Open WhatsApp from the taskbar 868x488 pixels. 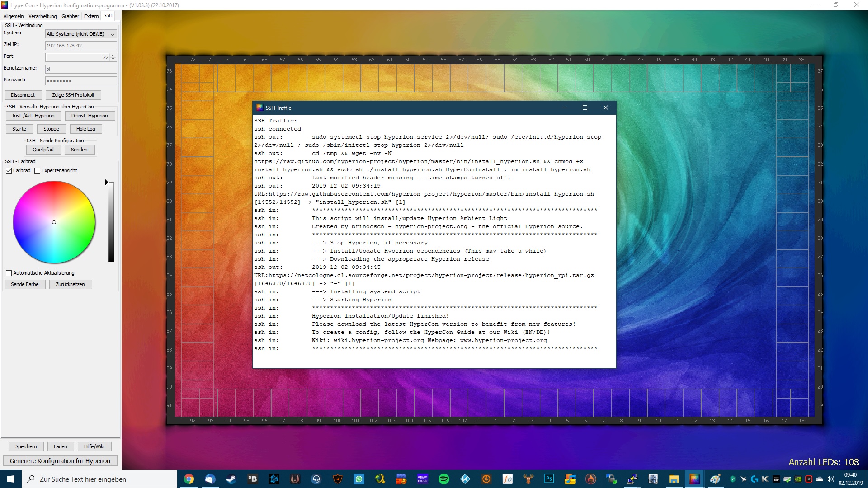tap(359, 479)
